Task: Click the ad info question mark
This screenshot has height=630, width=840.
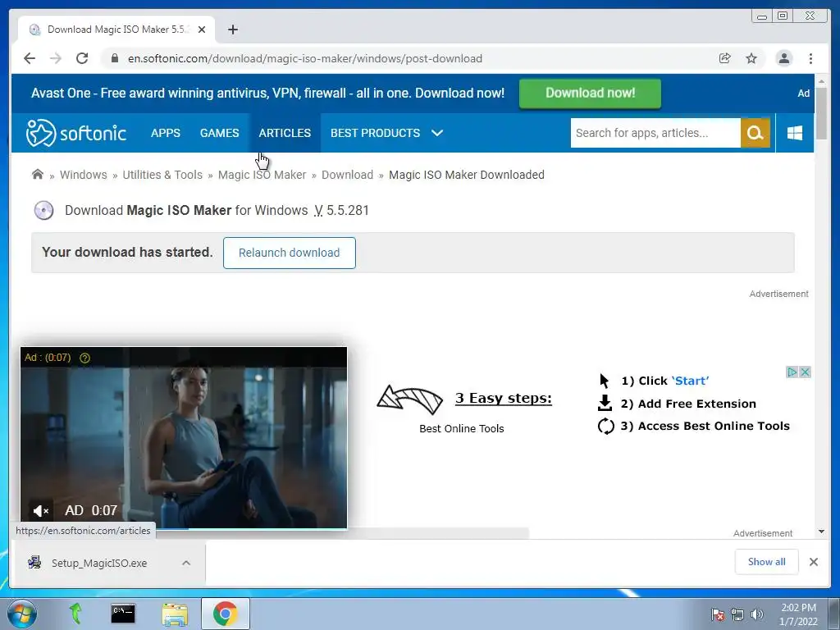Action: point(84,358)
